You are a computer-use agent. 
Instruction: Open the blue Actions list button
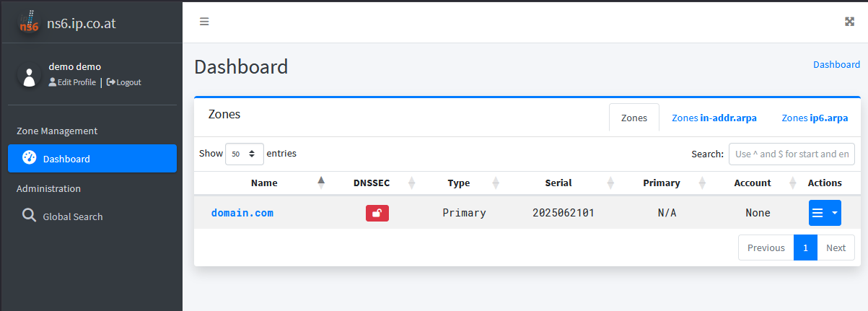pos(817,213)
